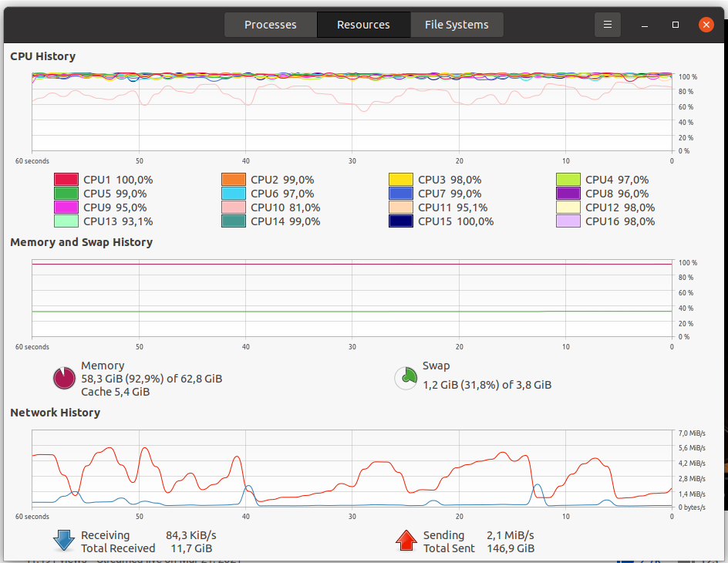728x563 pixels.
Task: Click the red Sending arrow icon
Action: click(x=406, y=541)
